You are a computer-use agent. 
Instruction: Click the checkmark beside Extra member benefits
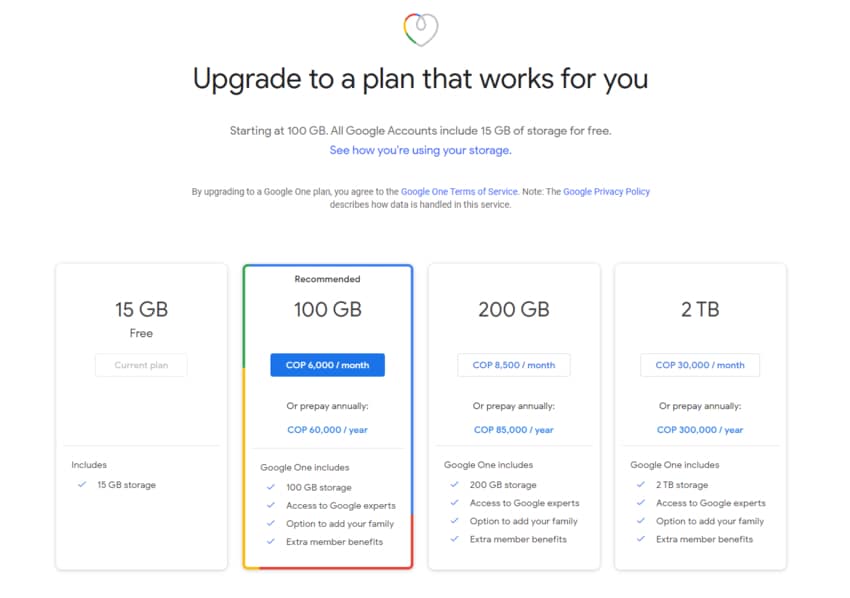point(268,540)
